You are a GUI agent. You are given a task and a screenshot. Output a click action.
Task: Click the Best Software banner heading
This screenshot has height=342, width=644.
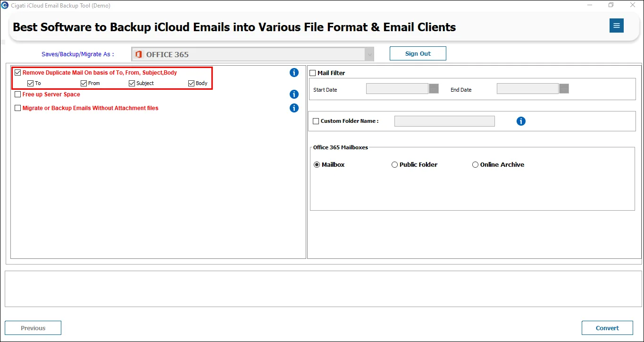click(x=234, y=27)
